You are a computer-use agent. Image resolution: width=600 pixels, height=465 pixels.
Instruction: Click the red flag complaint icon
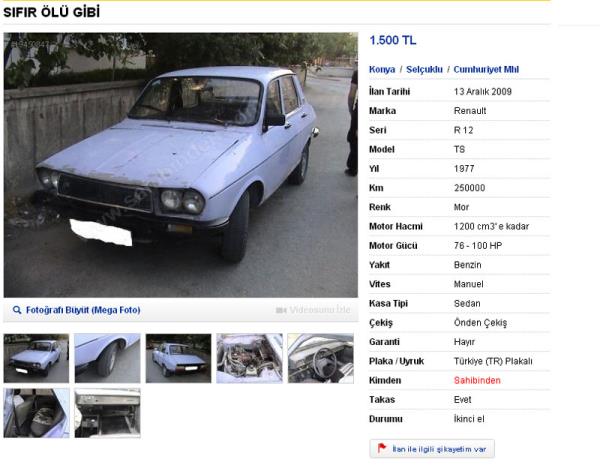click(x=382, y=447)
